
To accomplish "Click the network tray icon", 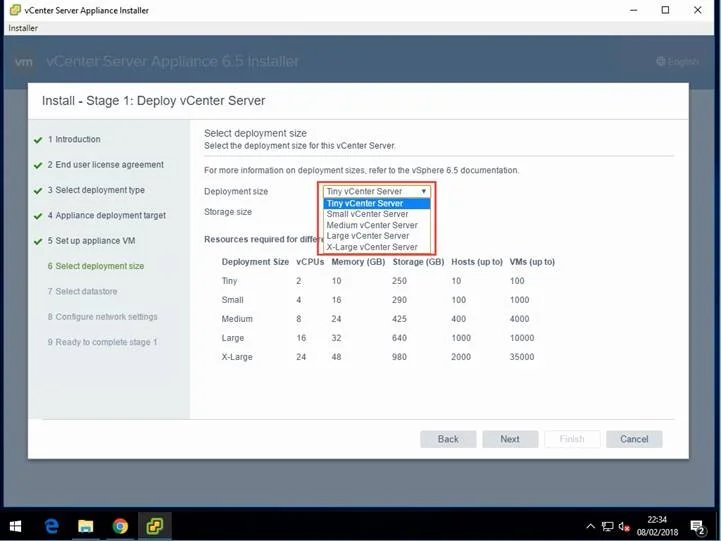I will [x=607, y=526].
